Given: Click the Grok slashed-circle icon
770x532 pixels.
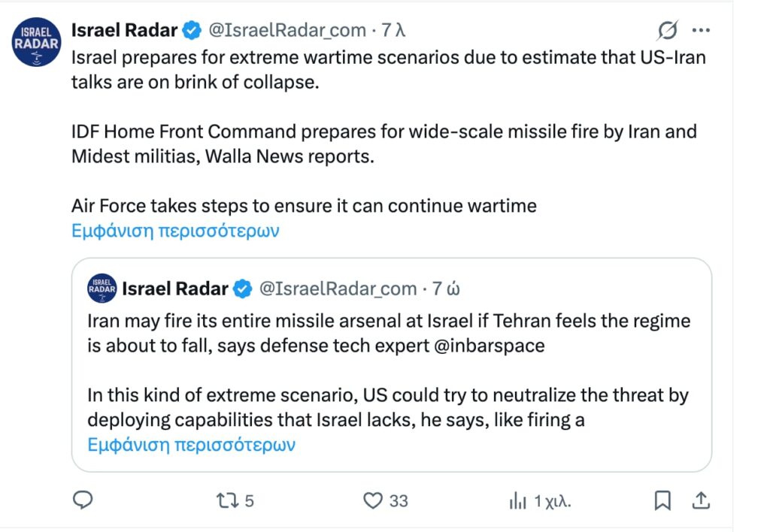Looking at the screenshot, I should [666, 30].
